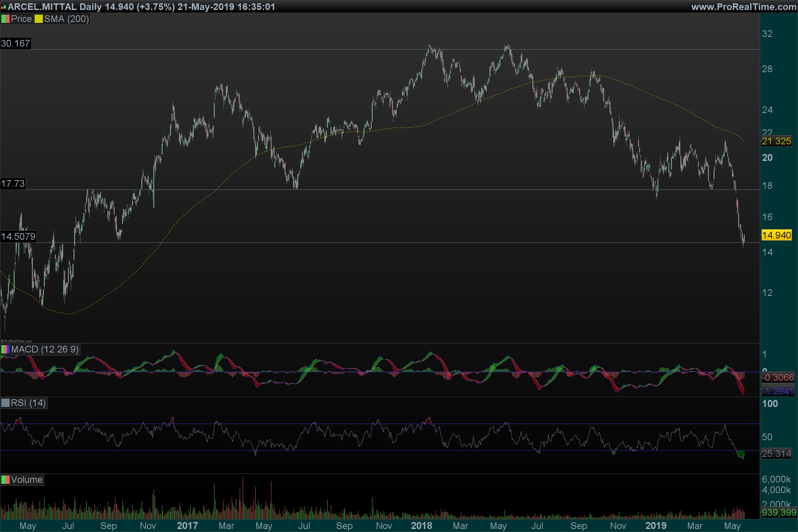Click the Price legend color icon
The height and width of the screenshot is (532, 798).
coord(5,19)
